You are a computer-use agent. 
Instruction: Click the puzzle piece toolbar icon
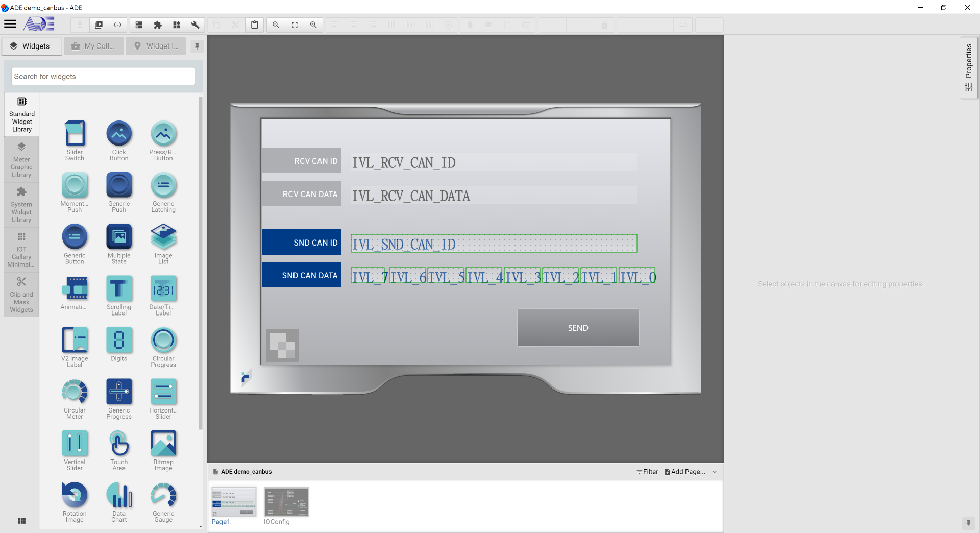point(158,25)
